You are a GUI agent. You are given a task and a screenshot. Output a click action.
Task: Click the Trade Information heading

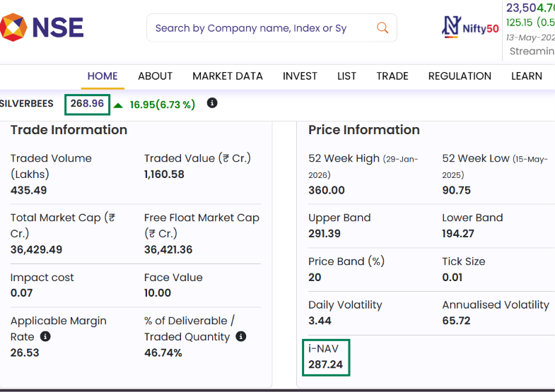[x=69, y=130]
